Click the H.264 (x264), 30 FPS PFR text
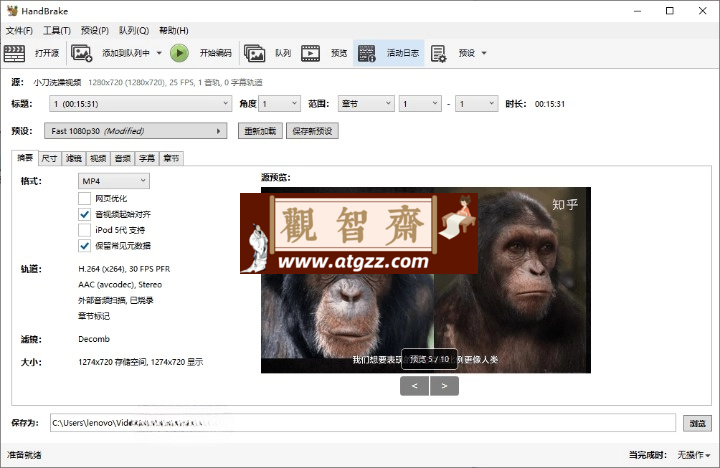Screen dimensions: 720x468 [x=124, y=269]
